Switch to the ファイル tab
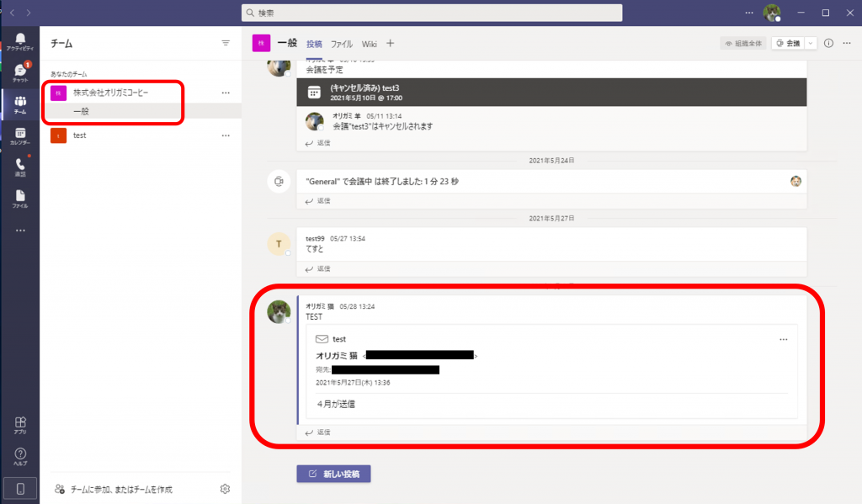This screenshot has width=862, height=504. (x=342, y=44)
